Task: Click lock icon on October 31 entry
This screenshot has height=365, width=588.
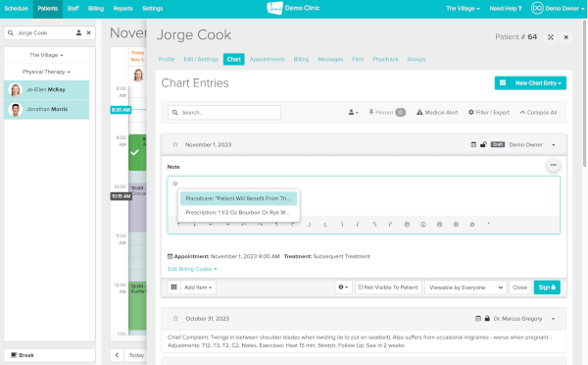Action: [x=487, y=319]
